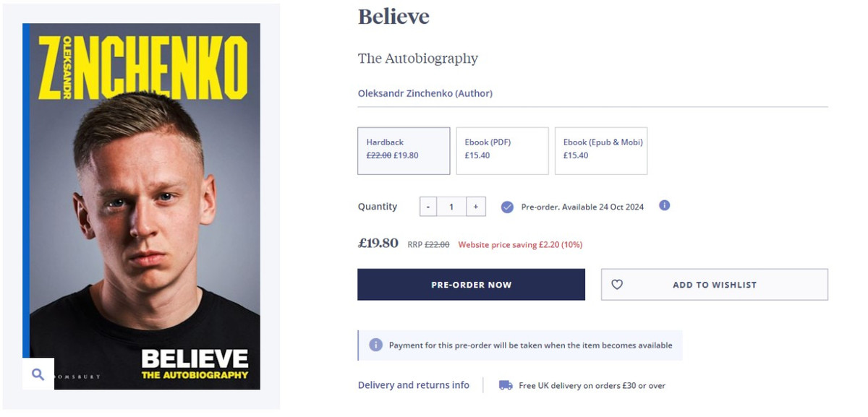
Task: Click Add to Wishlist button
Action: [x=714, y=285]
